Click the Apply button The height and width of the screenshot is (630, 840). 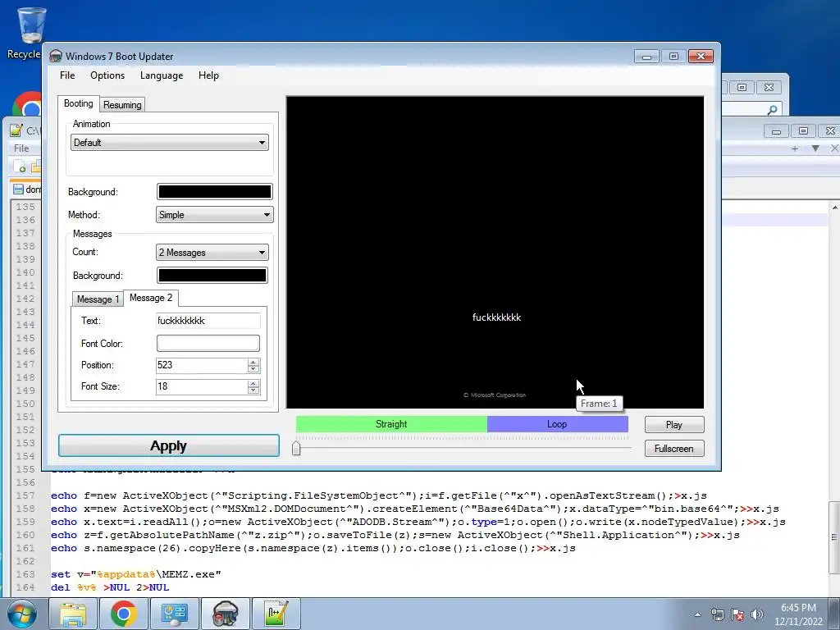[x=169, y=445]
